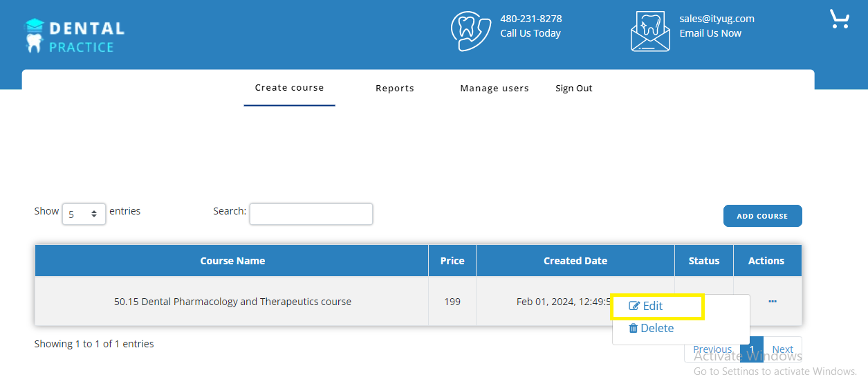Sign out of the account
The image size is (868, 375).
(x=573, y=89)
